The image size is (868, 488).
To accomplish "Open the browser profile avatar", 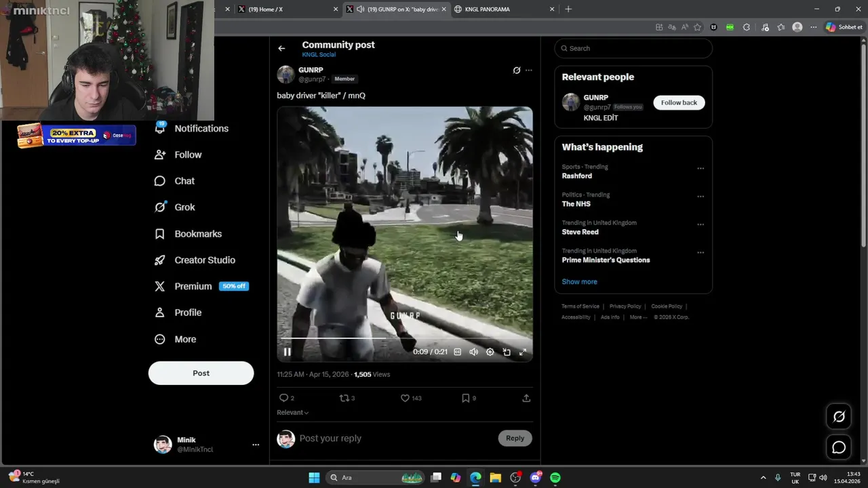I will coord(797,27).
